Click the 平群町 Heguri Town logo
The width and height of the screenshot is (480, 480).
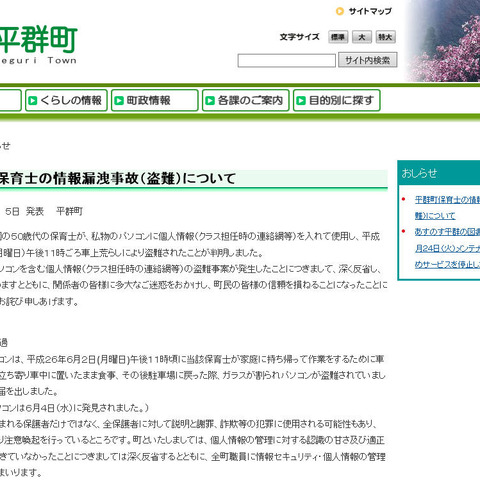(38, 45)
